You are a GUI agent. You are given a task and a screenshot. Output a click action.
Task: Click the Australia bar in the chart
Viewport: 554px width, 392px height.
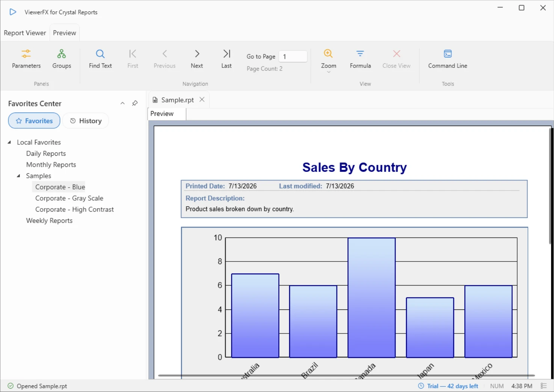click(255, 315)
